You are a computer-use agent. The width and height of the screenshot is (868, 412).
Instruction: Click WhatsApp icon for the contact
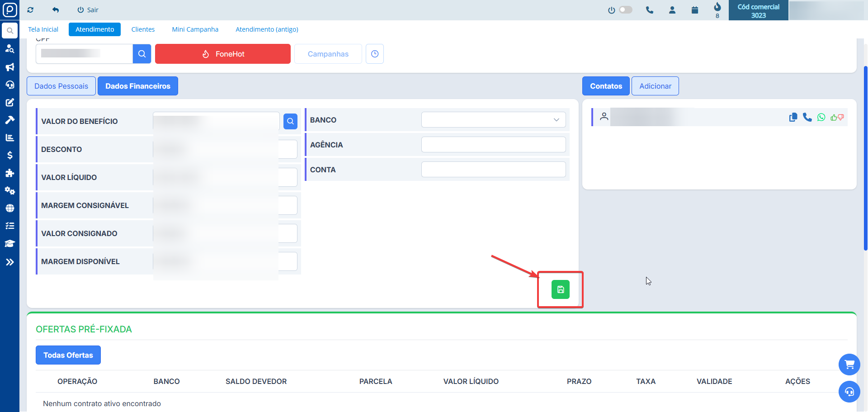[821, 117]
